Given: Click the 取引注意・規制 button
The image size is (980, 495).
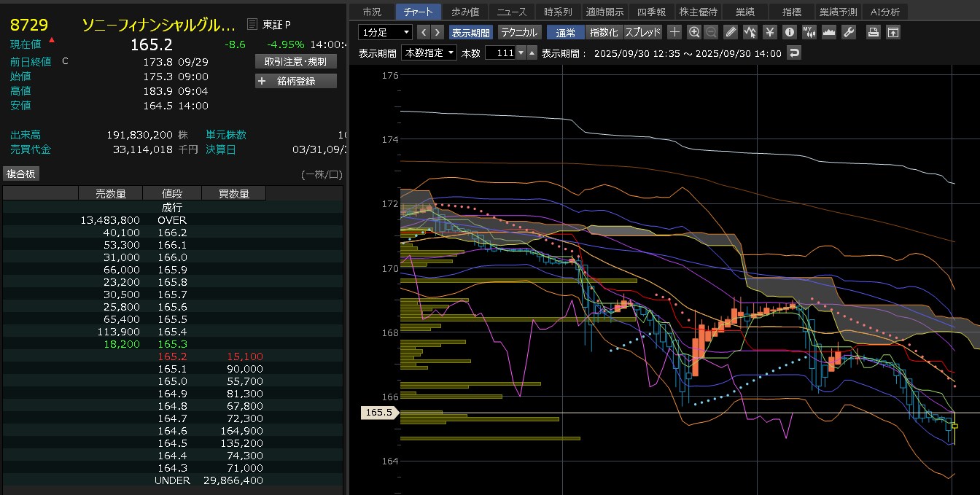Looking at the screenshot, I should tap(296, 61).
